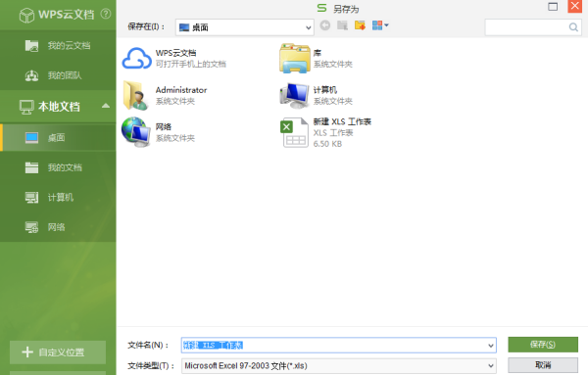Select 桌面 in the sidebar
The height and width of the screenshot is (375, 588).
coord(58,138)
